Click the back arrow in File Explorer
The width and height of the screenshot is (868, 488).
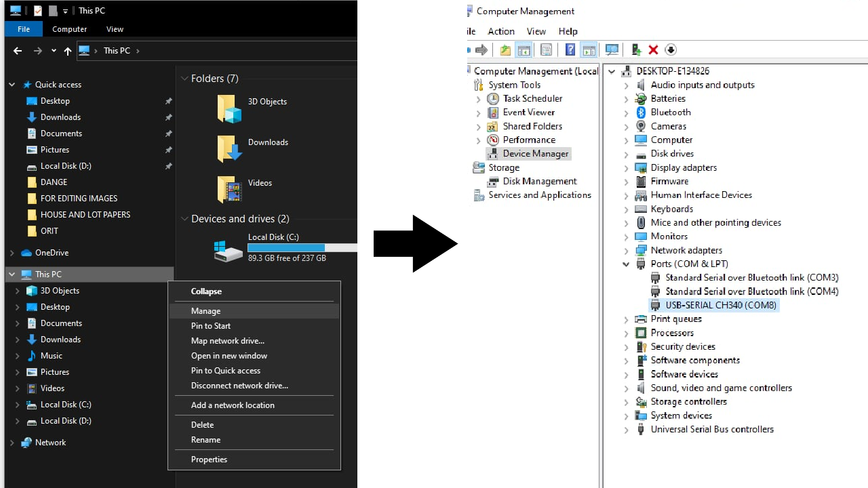(18, 51)
